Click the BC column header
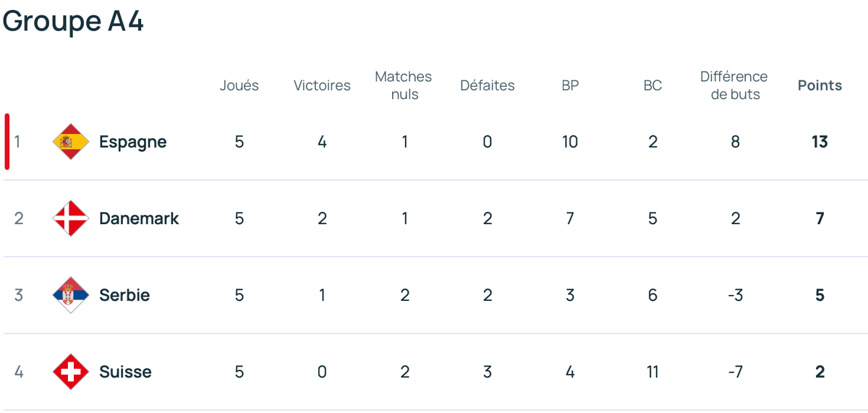This screenshot has width=868, height=413. coord(652,85)
